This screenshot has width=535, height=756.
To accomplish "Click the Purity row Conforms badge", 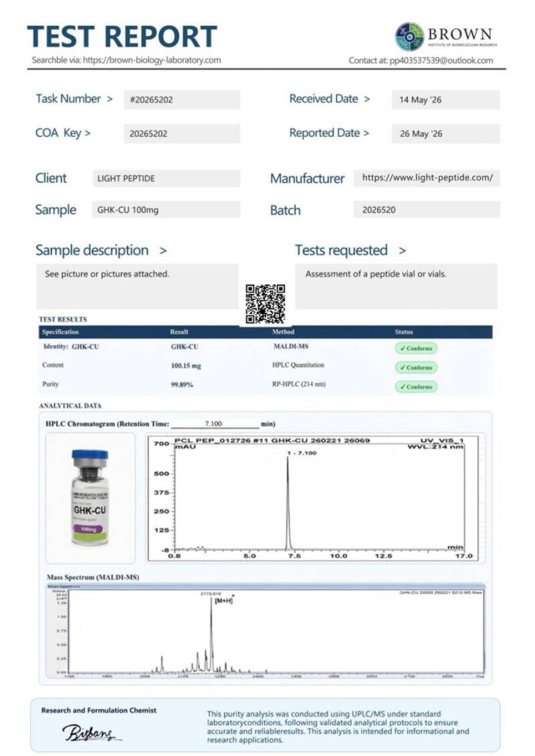I will click(x=416, y=386).
